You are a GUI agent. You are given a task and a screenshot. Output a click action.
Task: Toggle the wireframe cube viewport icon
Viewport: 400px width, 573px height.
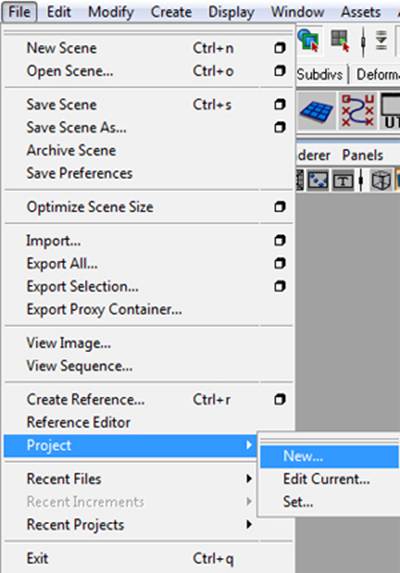click(381, 180)
